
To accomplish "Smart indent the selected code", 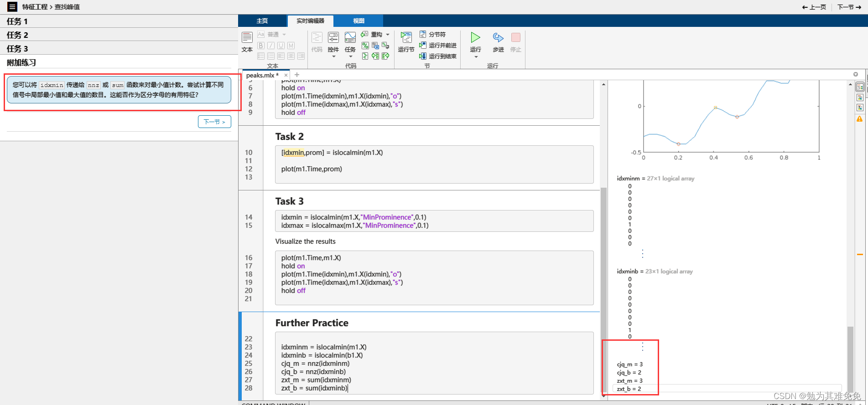I will 365,56.
